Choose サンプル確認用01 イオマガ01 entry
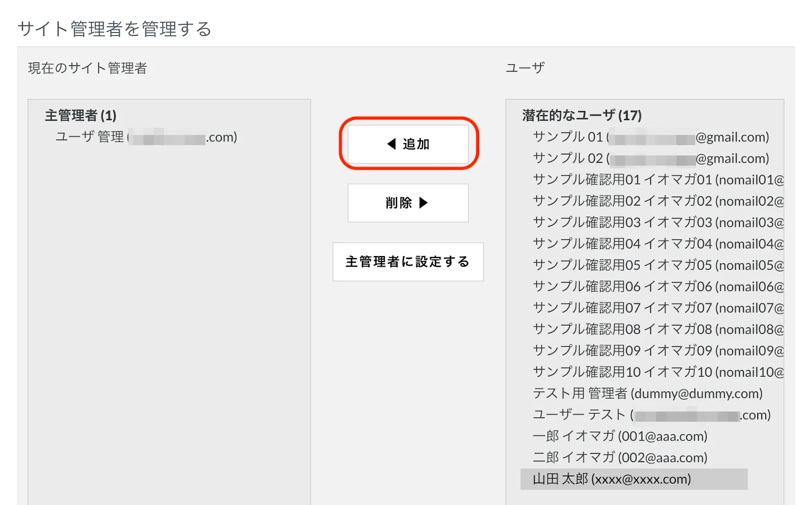This screenshot has height=505, width=812. (x=658, y=179)
